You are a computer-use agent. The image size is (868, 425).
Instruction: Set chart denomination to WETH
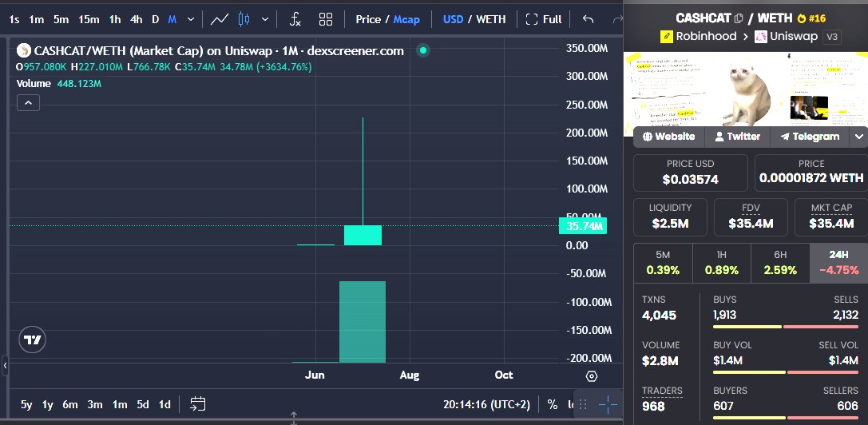491,19
